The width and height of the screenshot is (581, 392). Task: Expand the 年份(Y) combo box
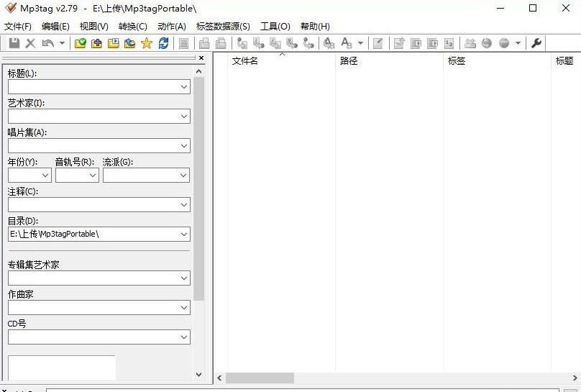pyautogui.click(x=45, y=176)
